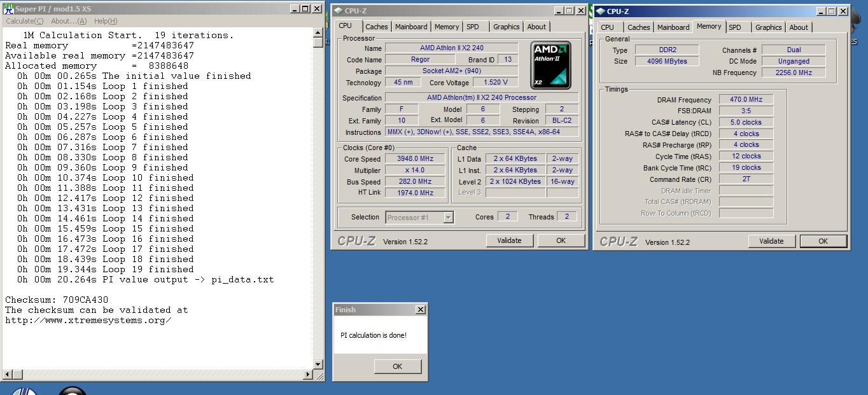Image resolution: width=868 pixels, height=395 pixels.
Task: Click the Level 2 cache value 2 x 1024 KBytes
Action: click(x=515, y=181)
